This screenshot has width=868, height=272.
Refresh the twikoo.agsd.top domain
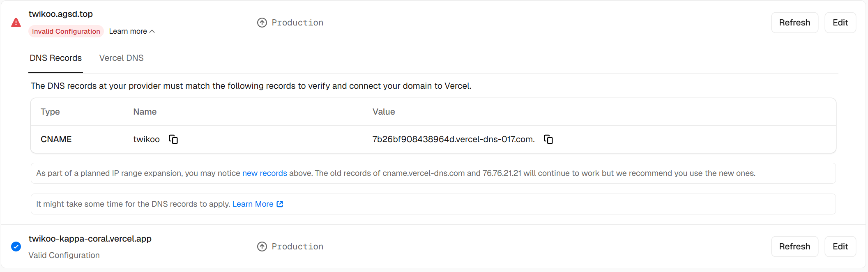point(794,23)
